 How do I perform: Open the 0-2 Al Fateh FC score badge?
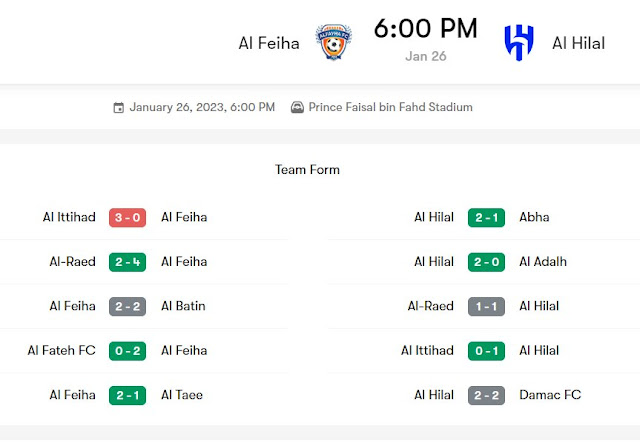tap(127, 351)
